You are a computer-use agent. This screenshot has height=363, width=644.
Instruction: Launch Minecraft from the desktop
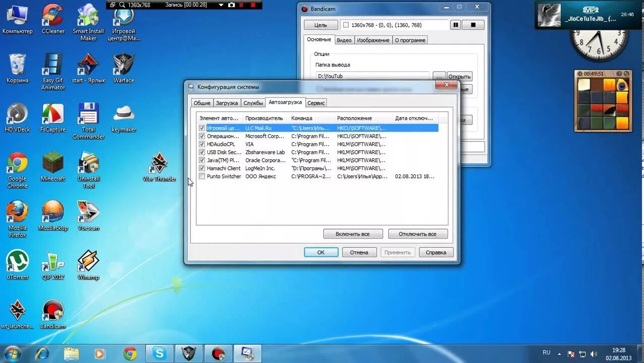tap(53, 167)
